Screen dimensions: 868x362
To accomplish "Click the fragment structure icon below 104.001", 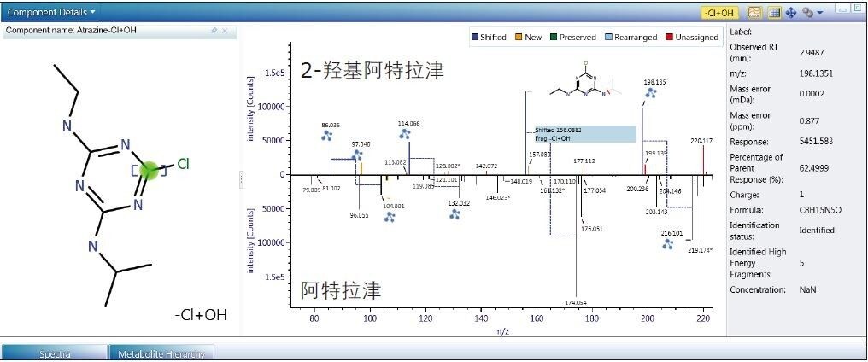I will pos(390,217).
